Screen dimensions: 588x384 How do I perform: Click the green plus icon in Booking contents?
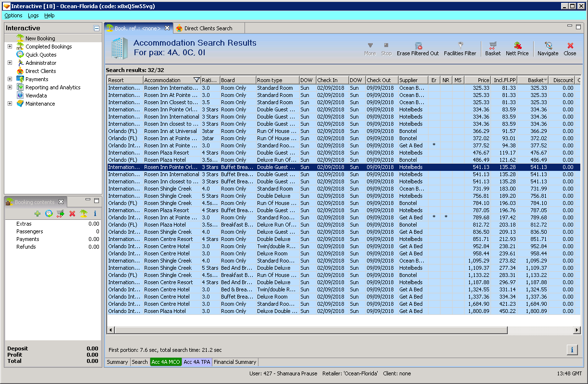37,214
